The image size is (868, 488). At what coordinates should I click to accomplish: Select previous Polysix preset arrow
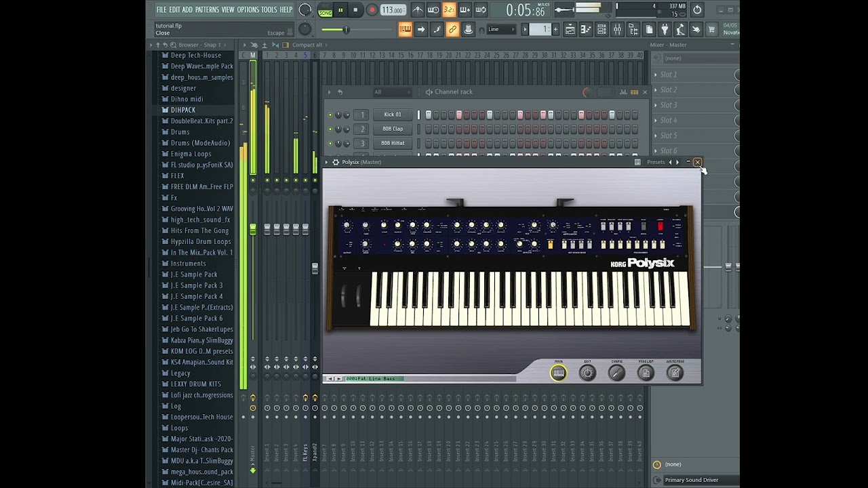coord(670,162)
